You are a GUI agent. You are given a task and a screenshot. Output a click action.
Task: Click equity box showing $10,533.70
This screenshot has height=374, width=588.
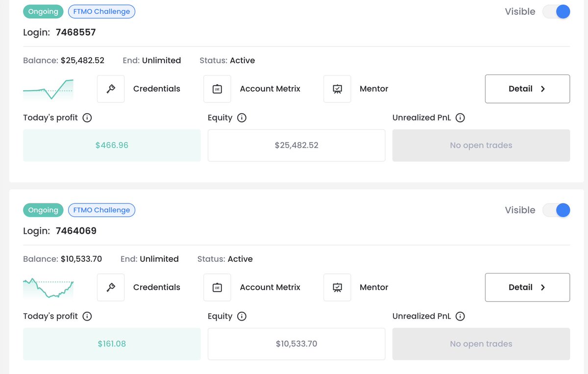click(296, 344)
